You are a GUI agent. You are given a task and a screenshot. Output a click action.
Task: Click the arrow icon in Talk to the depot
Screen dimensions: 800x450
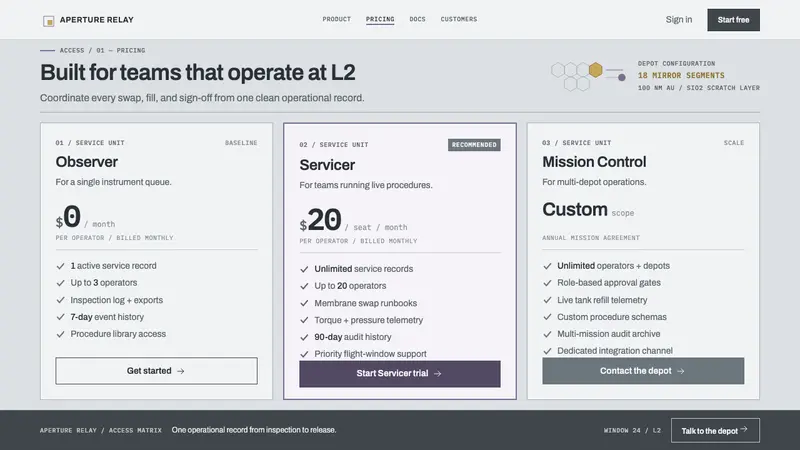tap(744, 430)
